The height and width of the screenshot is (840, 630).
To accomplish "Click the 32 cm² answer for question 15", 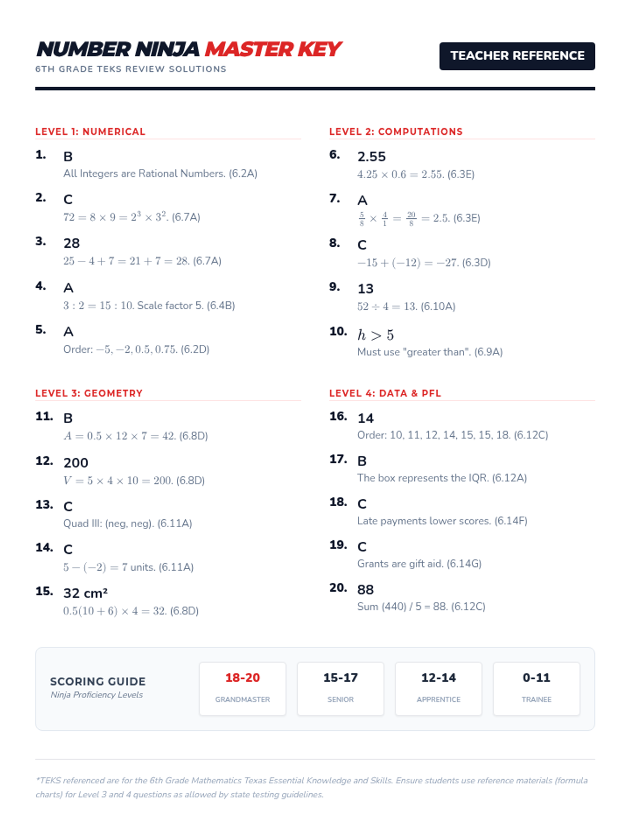I will pos(86,593).
